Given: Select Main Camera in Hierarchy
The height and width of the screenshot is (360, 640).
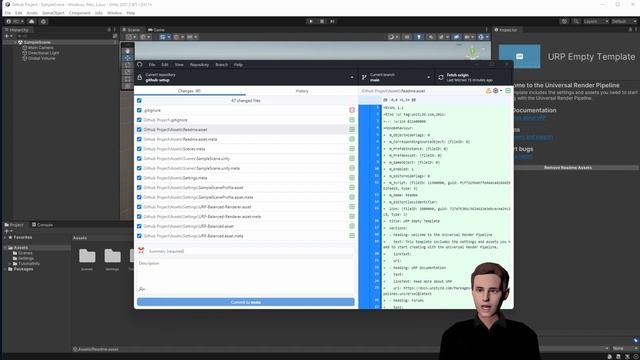Looking at the screenshot, I should pyautogui.click(x=40, y=48).
